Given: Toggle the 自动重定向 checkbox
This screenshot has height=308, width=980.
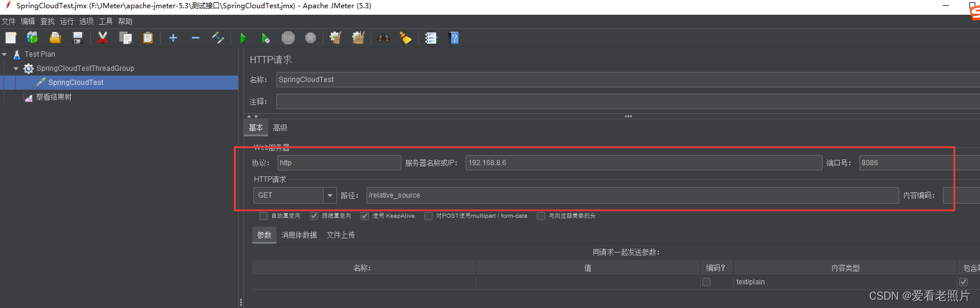Looking at the screenshot, I should [263, 216].
